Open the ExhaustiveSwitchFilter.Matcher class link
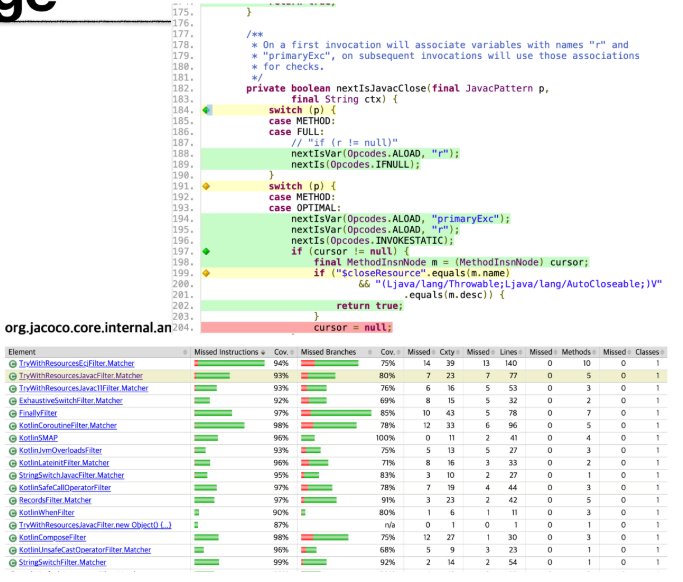The image size is (683, 582). [x=71, y=400]
